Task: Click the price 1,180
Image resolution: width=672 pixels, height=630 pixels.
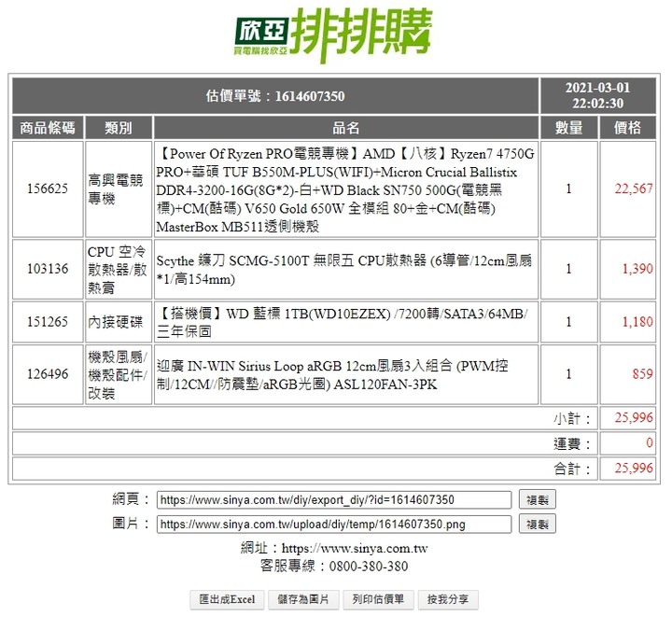Action: [x=637, y=322]
